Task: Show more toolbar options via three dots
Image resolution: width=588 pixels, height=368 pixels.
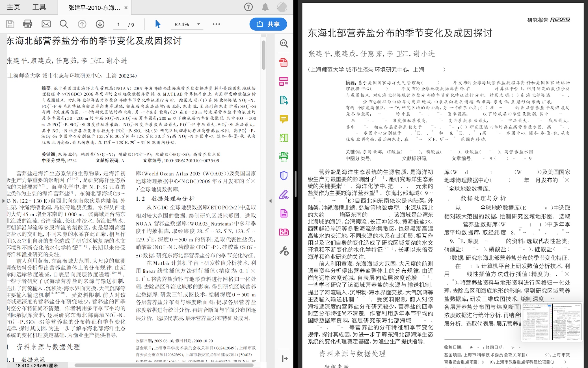Action: 216,24
